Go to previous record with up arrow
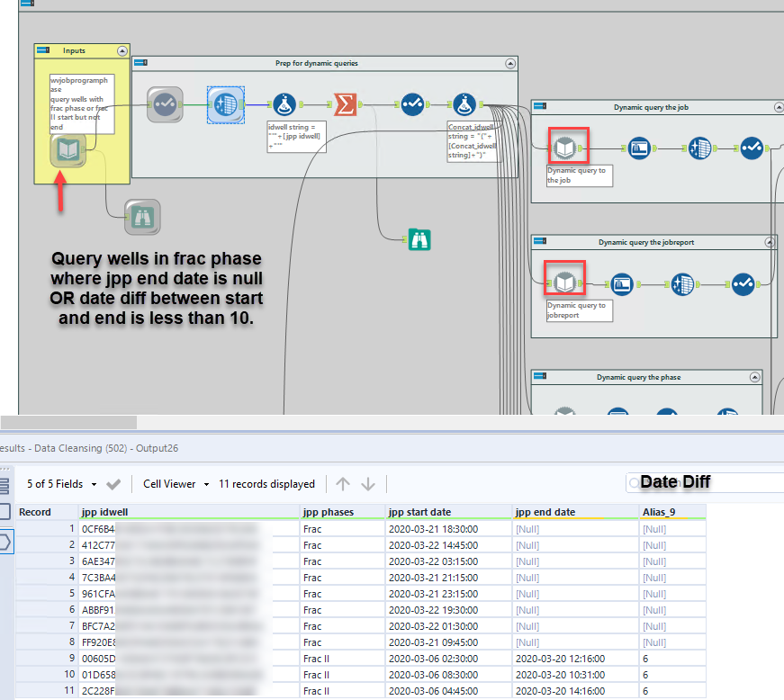The image size is (784, 700). (343, 484)
